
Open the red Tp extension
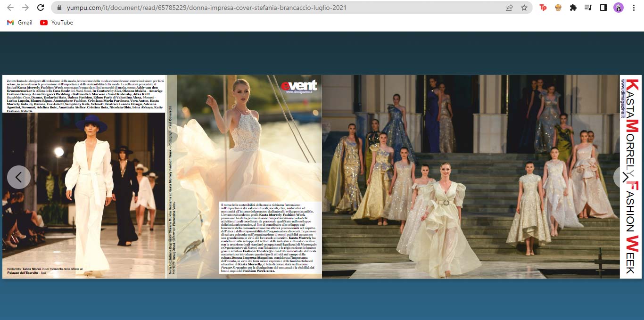click(543, 8)
